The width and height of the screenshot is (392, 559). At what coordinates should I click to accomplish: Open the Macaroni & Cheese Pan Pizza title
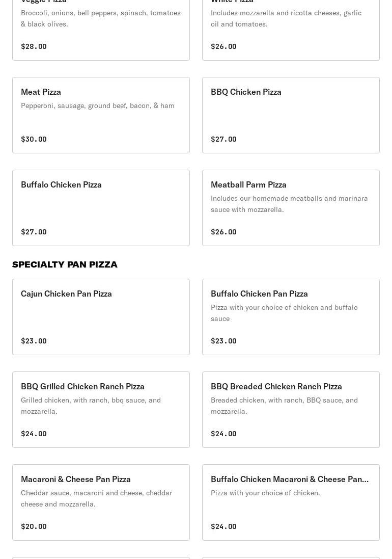[x=76, y=480]
